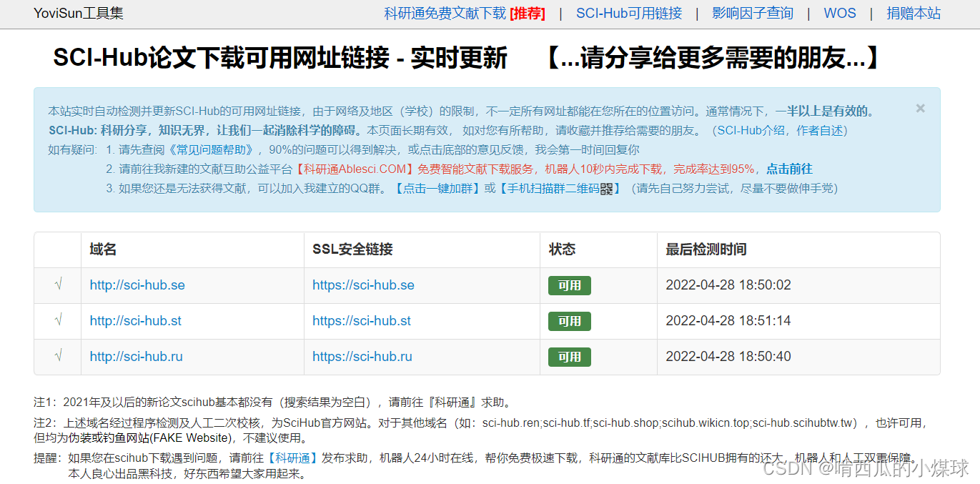980x484 pixels.
Task: Click the QR code icon for 手机扫描群二维码
Action: tap(607, 189)
